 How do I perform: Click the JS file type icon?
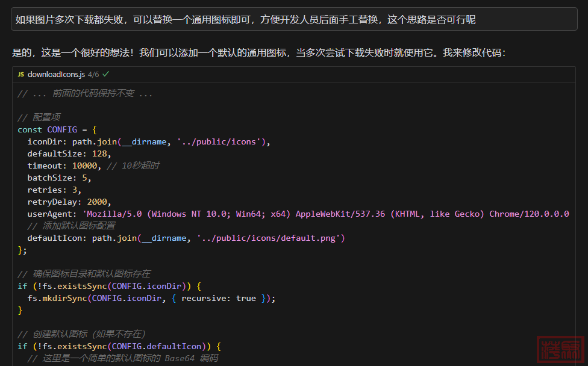coord(21,74)
